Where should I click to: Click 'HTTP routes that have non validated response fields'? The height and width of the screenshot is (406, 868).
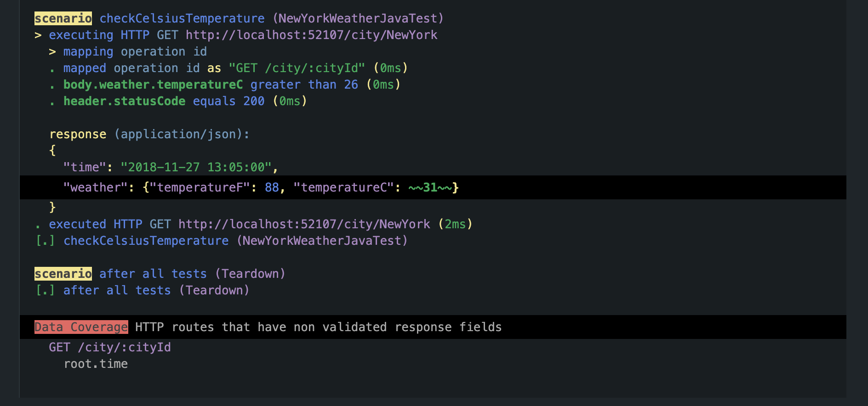[319, 327]
